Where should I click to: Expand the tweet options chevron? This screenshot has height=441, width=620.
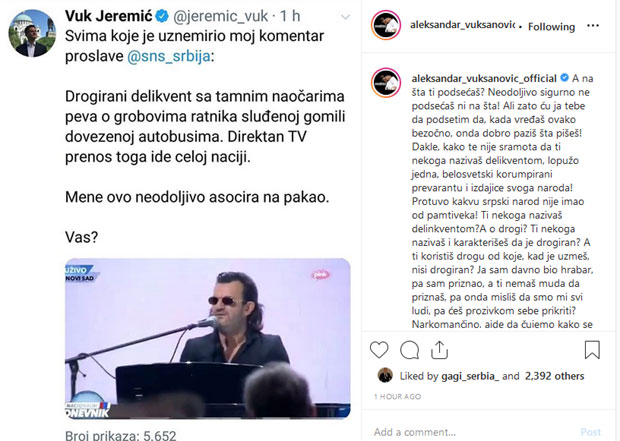coord(345,17)
